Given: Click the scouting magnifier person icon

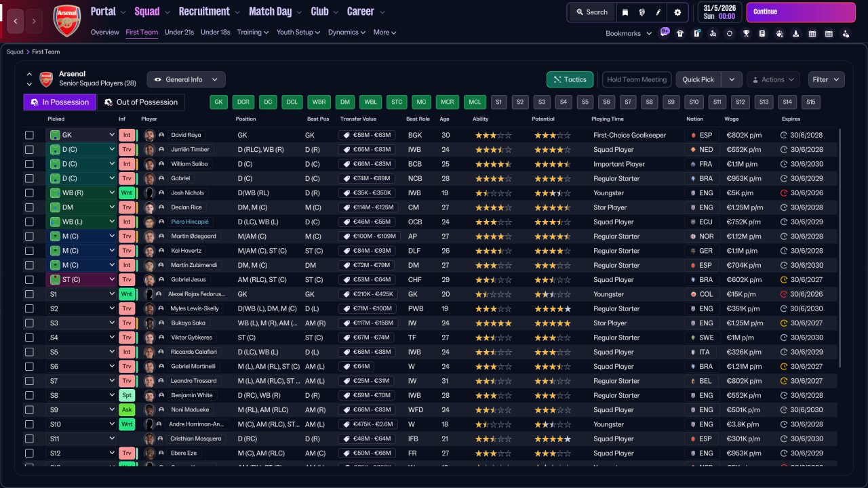Looking at the screenshot, I should click(713, 33).
